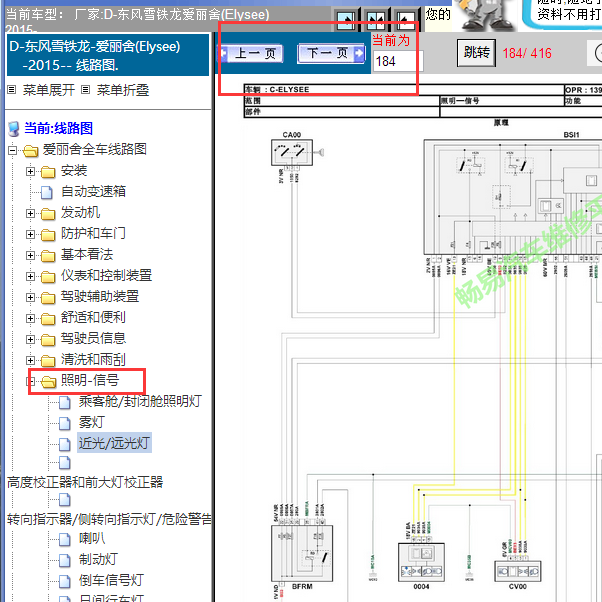Expand the 仪表和控制装置 folder
Viewport: 602px width, 602px height.
[x=30, y=276]
